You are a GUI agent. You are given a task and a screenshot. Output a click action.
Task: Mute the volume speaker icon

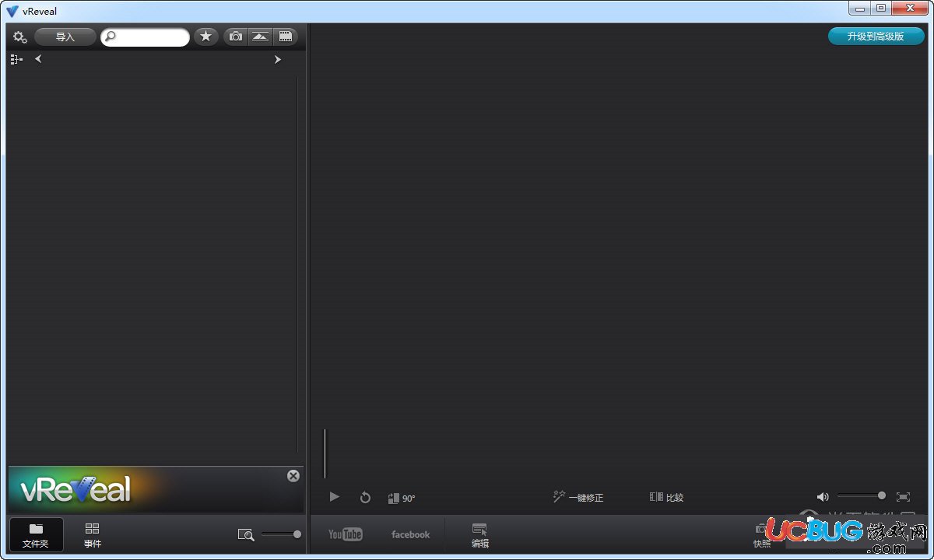point(823,497)
